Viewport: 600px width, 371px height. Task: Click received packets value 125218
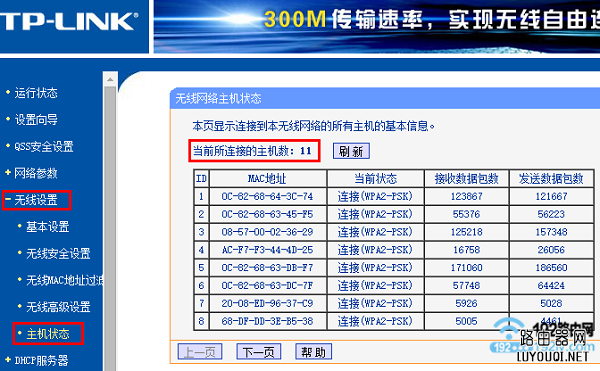point(466,232)
